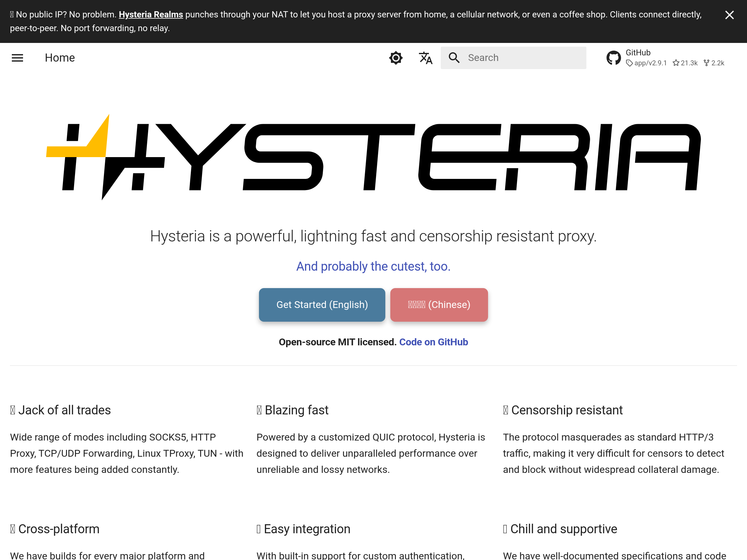Image resolution: width=747 pixels, height=560 pixels.
Task: Click the Censorship resistant heading
Action: (563, 410)
